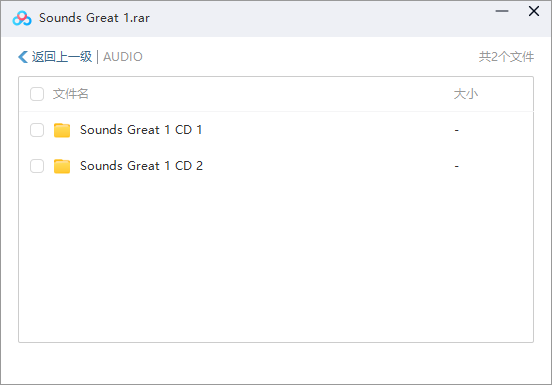Screen dimensions: 552x385
Task: Check the box for Sounds Great 1 CD 2
Action: [37, 166]
